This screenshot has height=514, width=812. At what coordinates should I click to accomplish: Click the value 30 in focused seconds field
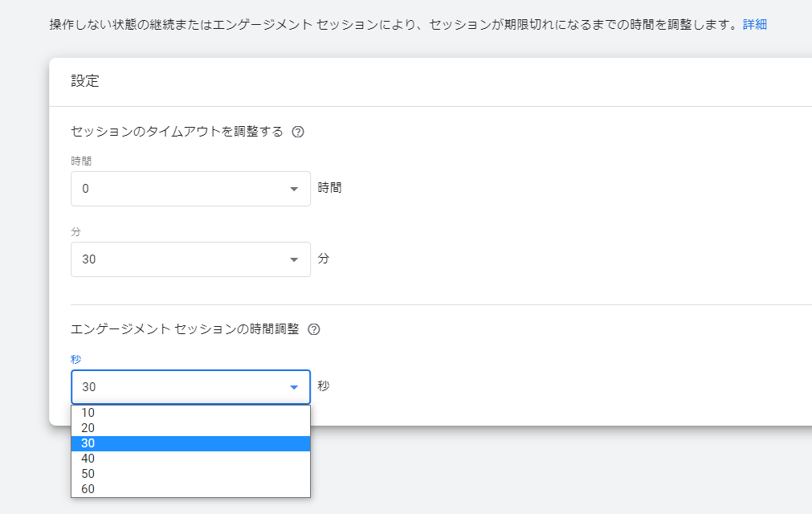click(x=89, y=387)
